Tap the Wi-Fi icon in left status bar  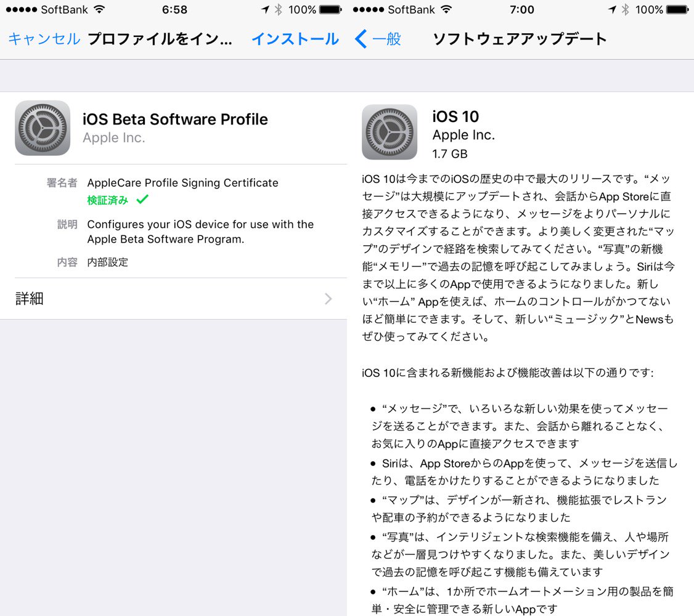100,9
